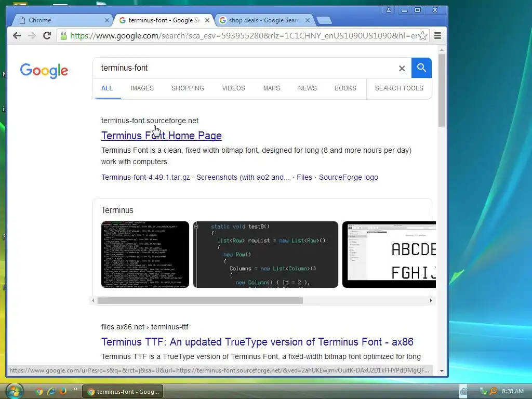Open the Chrome user profile icon
Screen dimensions: 532x399
tap(389, 10)
